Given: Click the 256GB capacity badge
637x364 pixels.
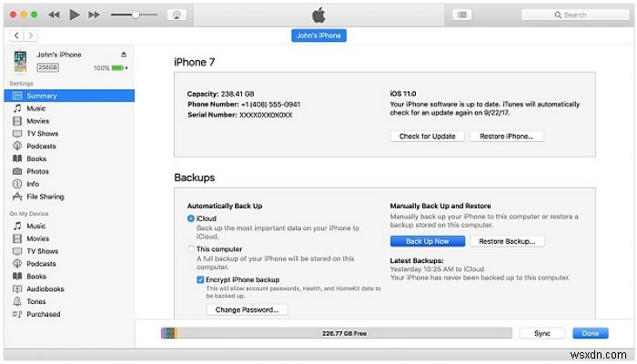Looking at the screenshot, I should click(48, 67).
